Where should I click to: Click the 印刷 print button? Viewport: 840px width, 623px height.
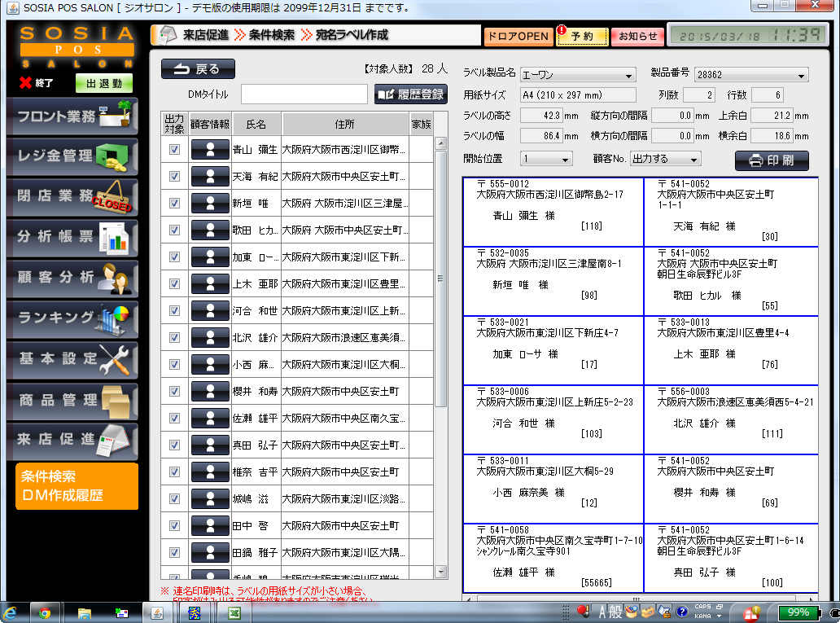pyautogui.click(x=771, y=160)
